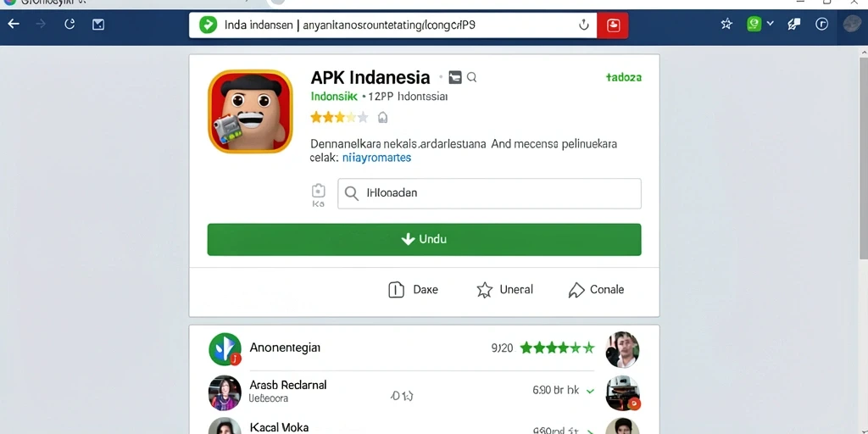Click the circular icon next to the profile avatar
Screen dimensions: 868x434
822,24
